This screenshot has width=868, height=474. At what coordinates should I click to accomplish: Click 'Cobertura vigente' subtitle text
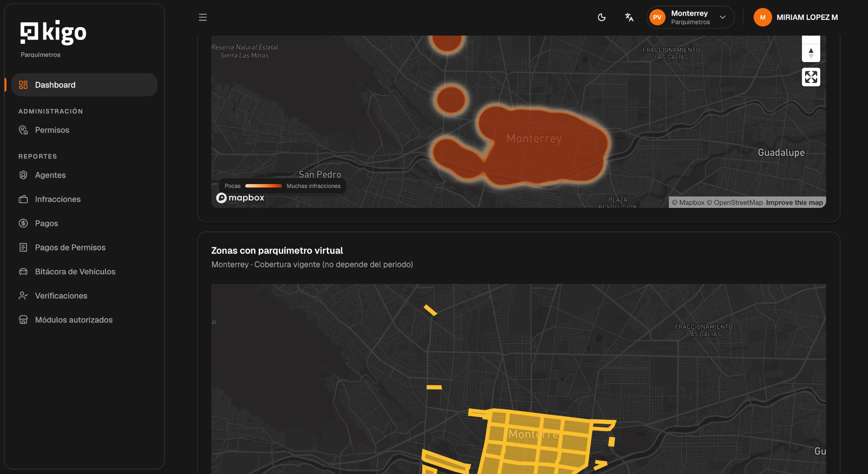(286, 264)
